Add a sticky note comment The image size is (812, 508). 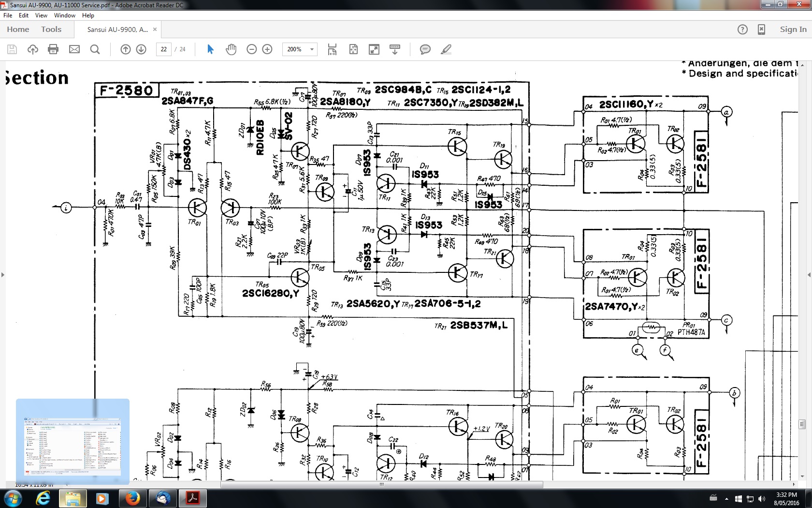[425, 49]
